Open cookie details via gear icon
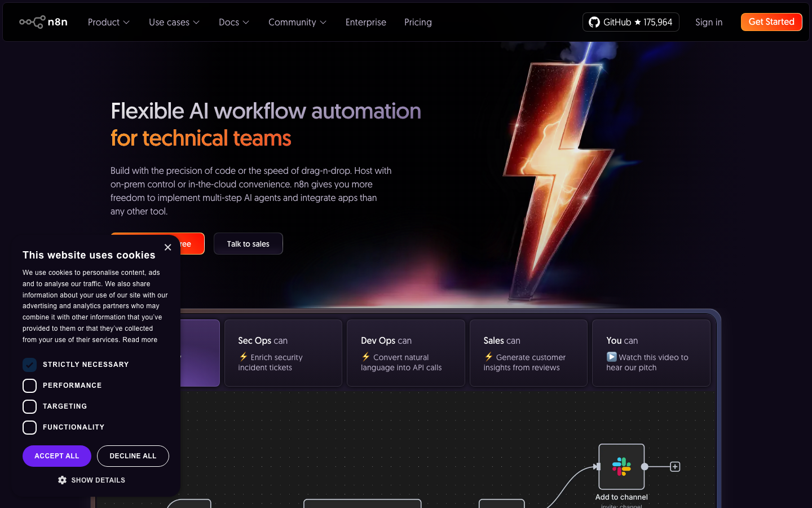812x508 pixels. 63,480
